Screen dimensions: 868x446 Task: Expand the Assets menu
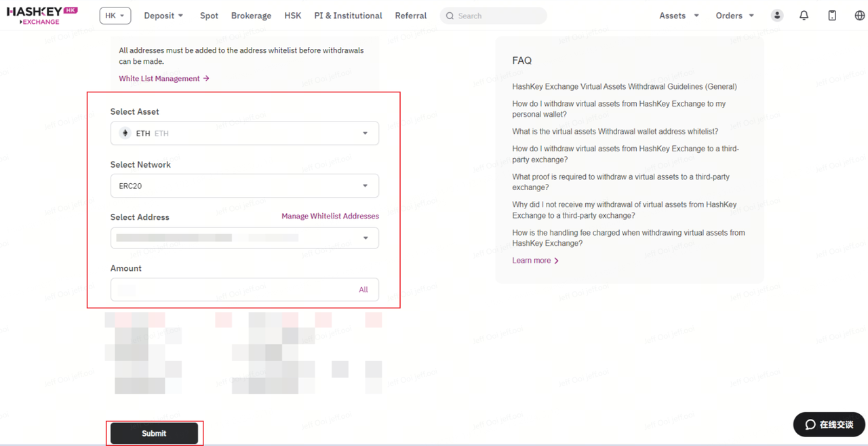point(679,16)
